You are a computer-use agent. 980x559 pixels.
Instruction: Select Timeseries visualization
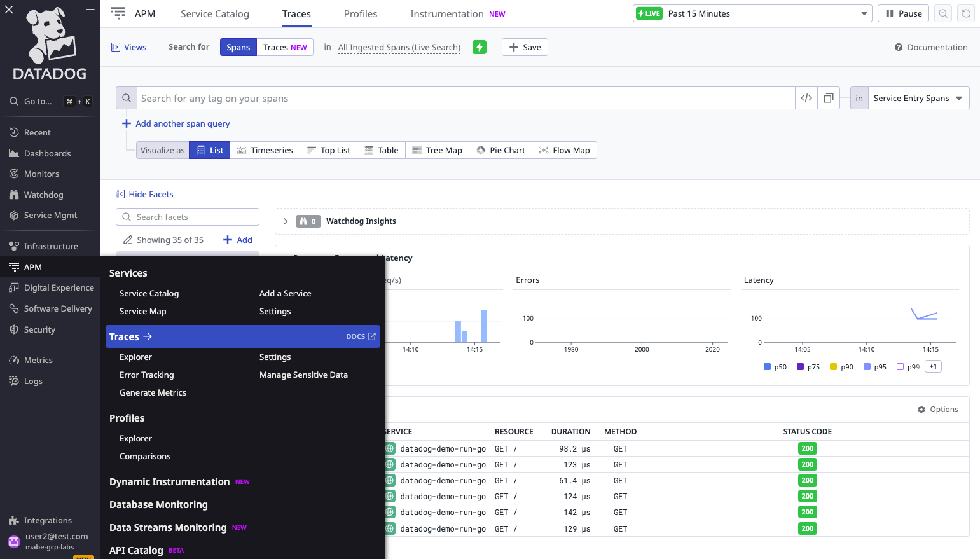(265, 150)
